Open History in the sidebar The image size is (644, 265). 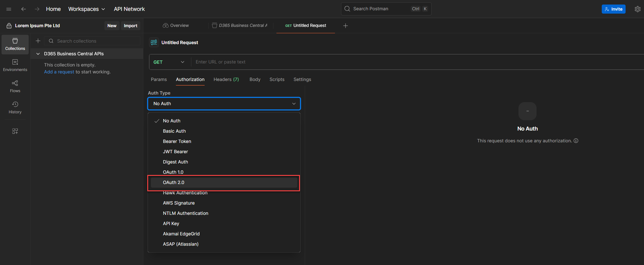15,108
